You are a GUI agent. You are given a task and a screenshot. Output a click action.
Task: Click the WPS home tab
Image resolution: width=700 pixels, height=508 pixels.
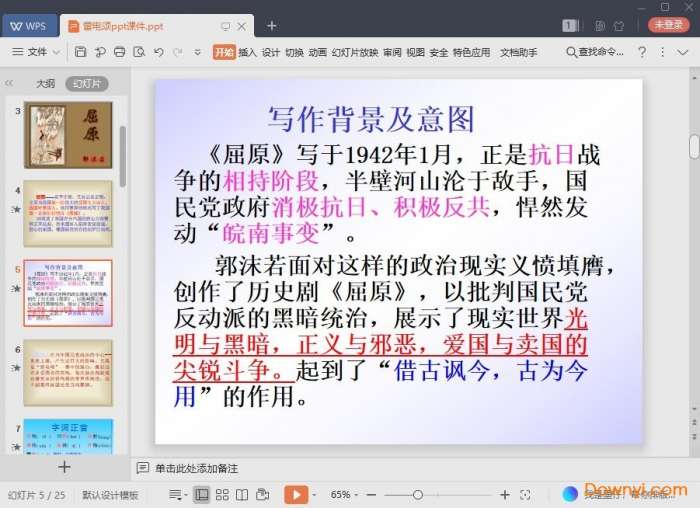point(29,26)
